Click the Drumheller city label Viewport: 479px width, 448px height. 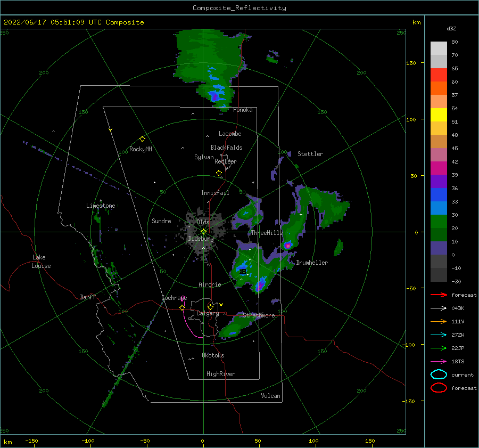pyautogui.click(x=312, y=263)
